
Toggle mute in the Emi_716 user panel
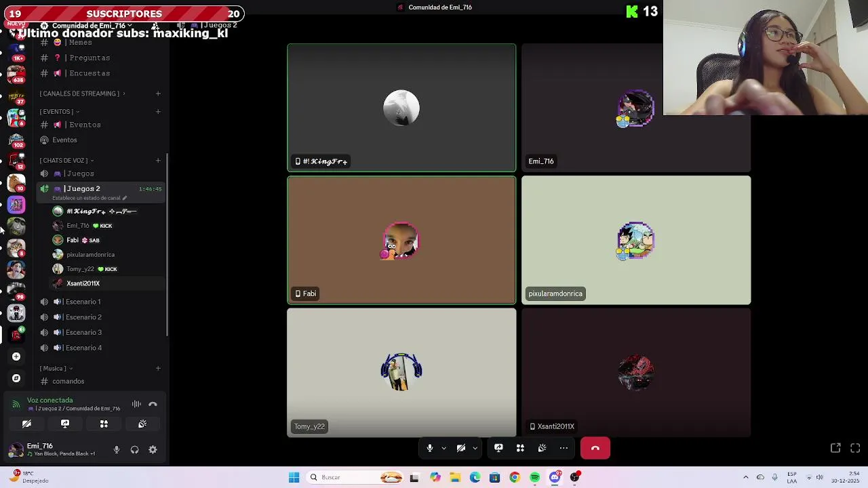pyautogui.click(x=117, y=449)
